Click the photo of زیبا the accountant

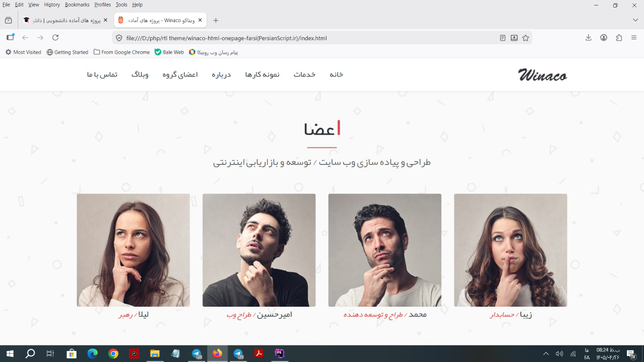pos(511,250)
